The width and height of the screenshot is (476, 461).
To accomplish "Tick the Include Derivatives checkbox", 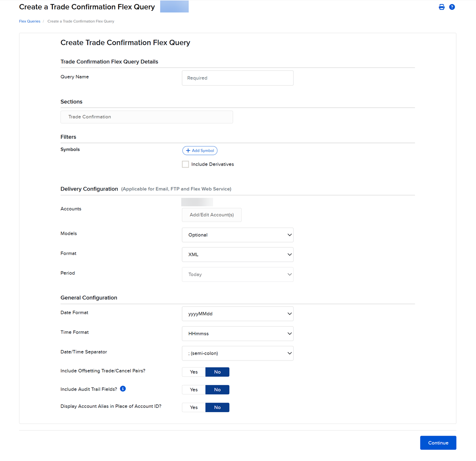I will click(x=185, y=164).
